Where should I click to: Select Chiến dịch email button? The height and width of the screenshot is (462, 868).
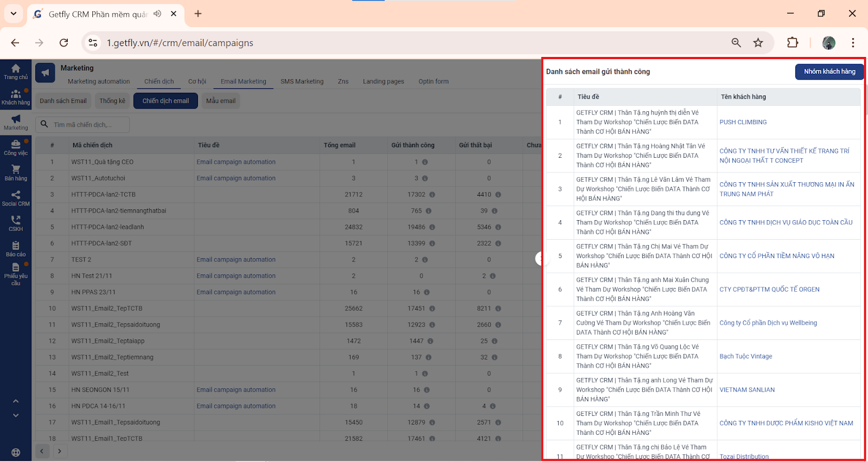(165, 101)
